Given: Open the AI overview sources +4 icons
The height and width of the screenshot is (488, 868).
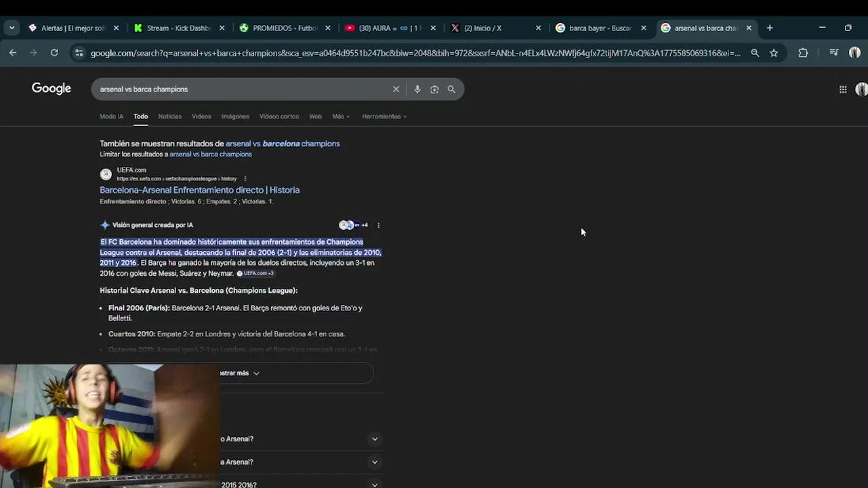Looking at the screenshot, I should 354,225.
